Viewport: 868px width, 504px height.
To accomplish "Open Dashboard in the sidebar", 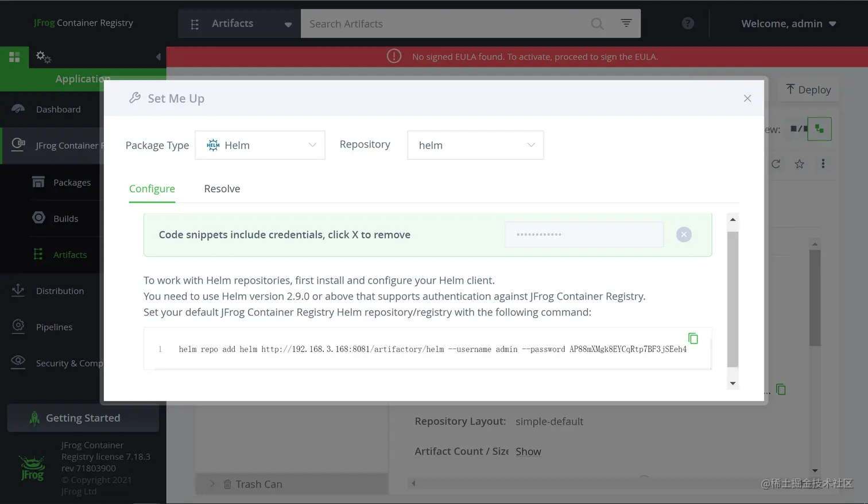I will pos(58,109).
